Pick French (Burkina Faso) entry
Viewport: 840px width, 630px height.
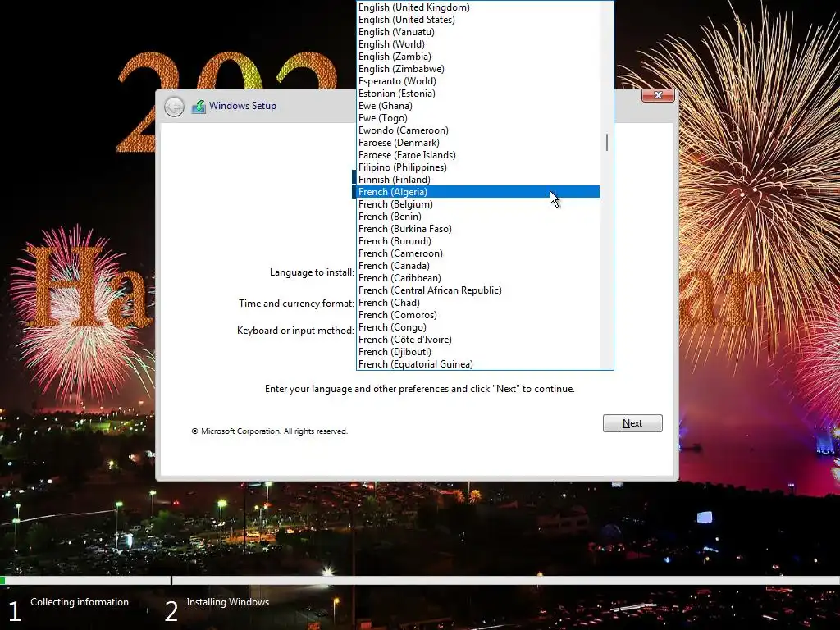478,229
